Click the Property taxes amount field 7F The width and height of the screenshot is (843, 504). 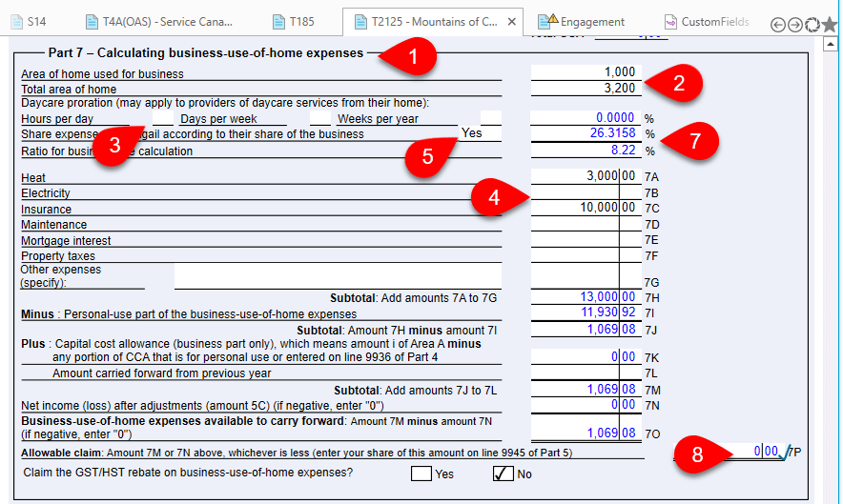586,255
